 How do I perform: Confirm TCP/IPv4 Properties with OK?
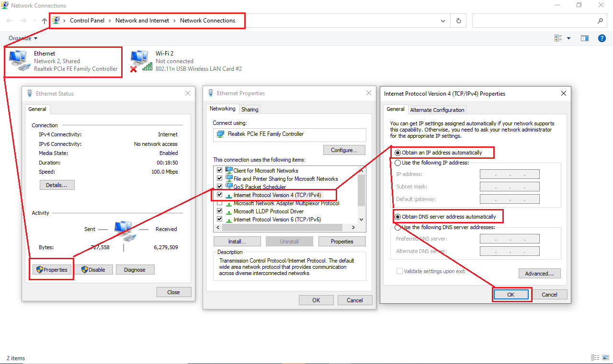click(511, 295)
